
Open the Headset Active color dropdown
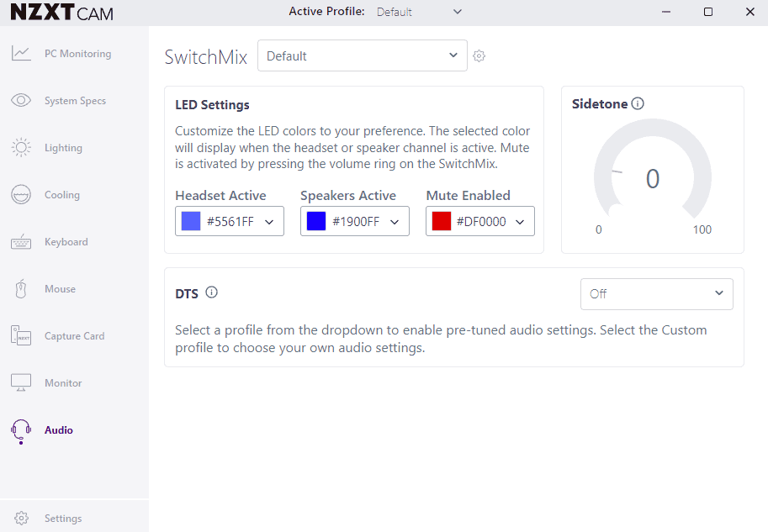click(230, 222)
